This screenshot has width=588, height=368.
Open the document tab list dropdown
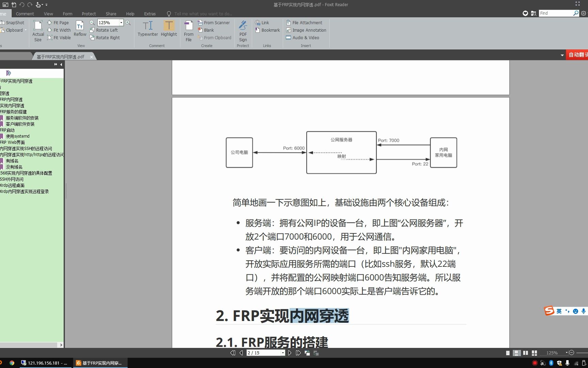pyautogui.click(x=562, y=55)
